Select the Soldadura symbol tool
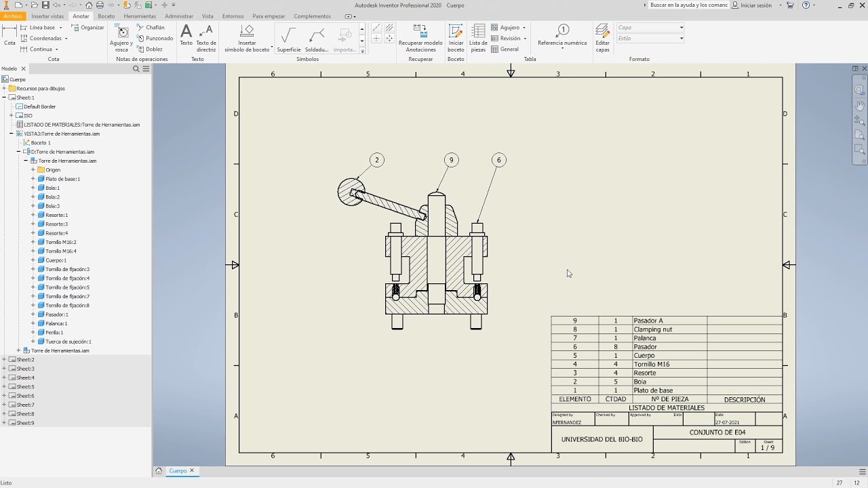Viewport: 868px width, 488px height. pyautogui.click(x=317, y=39)
